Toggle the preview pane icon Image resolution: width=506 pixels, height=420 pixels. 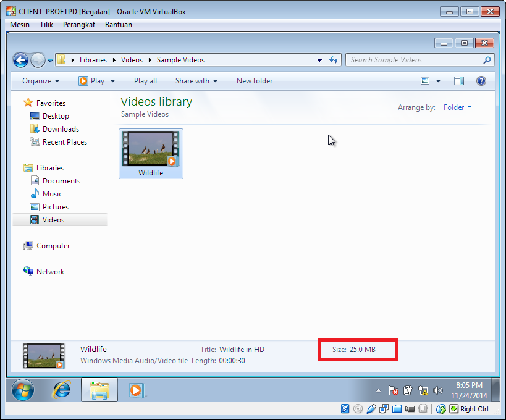tap(459, 81)
